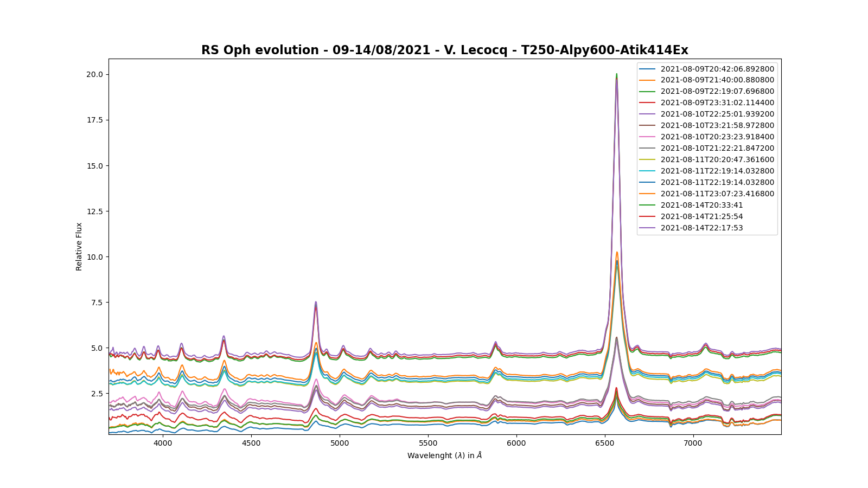868x488 pixels.
Task: Select legend entry 2021-08-14T22:17:53
Action: tap(701, 228)
